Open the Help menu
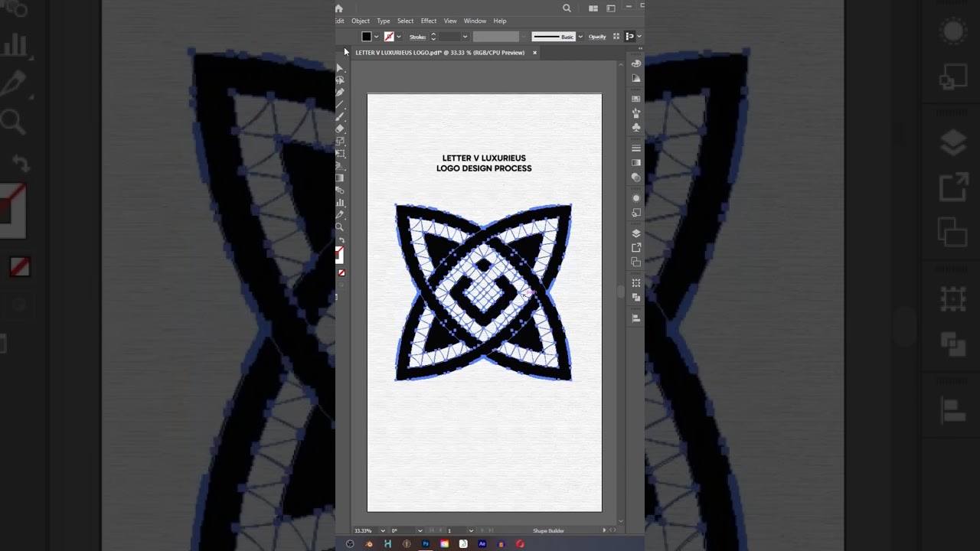This screenshot has width=980, height=551. [500, 21]
